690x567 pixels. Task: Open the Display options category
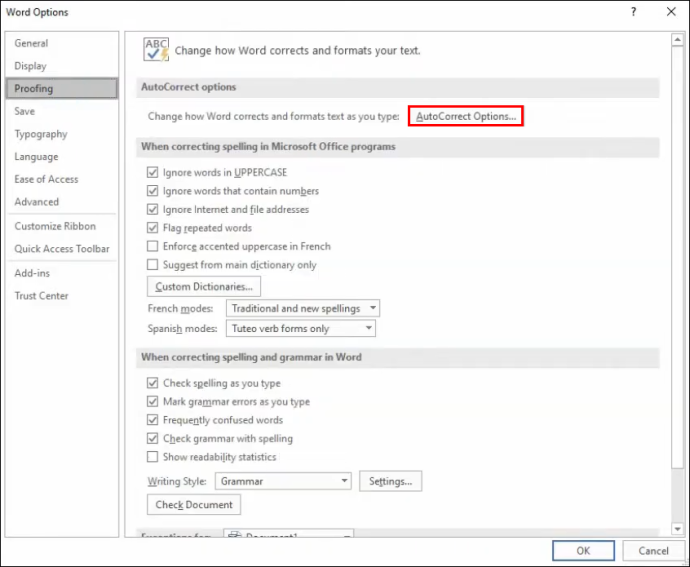tap(30, 66)
